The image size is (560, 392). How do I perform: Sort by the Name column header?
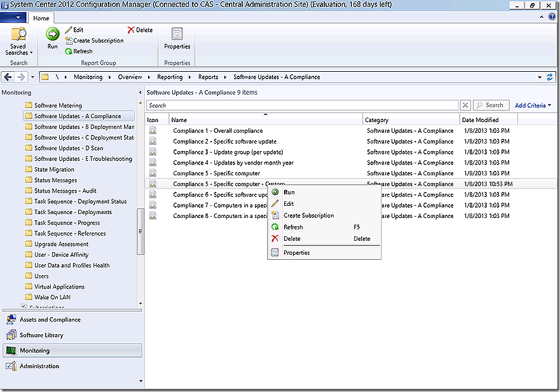coord(266,119)
